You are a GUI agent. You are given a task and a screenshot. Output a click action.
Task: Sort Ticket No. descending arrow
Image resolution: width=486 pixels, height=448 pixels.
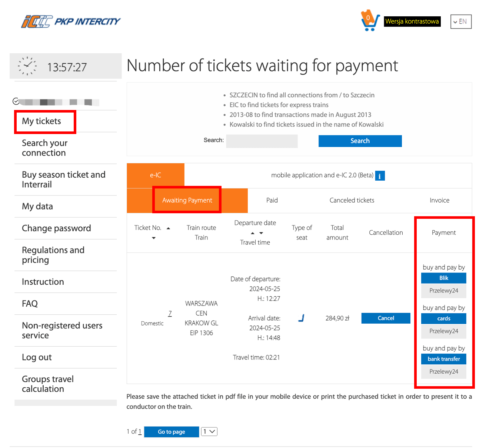point(154,238)
